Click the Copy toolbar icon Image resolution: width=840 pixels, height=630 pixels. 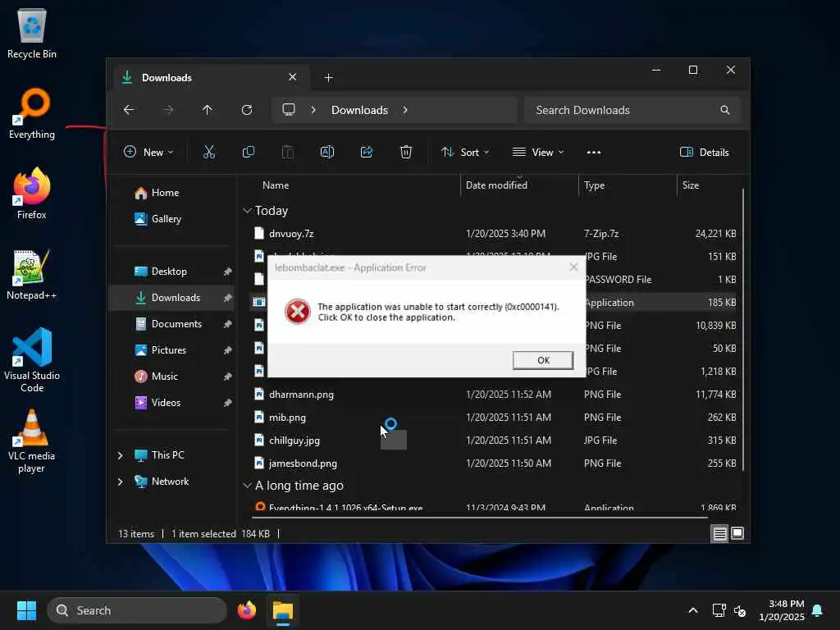point(249,152)
